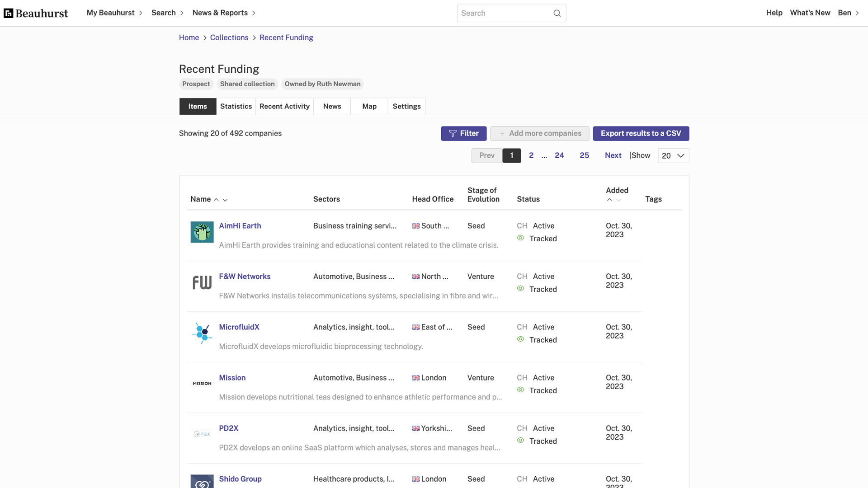This screenshot has width=868, height=488.
Task: Open What's New
Action: tap(810, 13)
